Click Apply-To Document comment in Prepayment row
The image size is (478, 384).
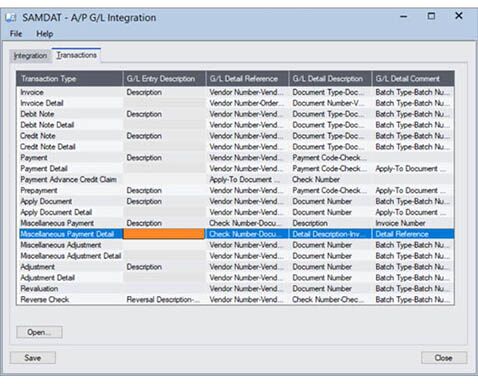[413, 190]
